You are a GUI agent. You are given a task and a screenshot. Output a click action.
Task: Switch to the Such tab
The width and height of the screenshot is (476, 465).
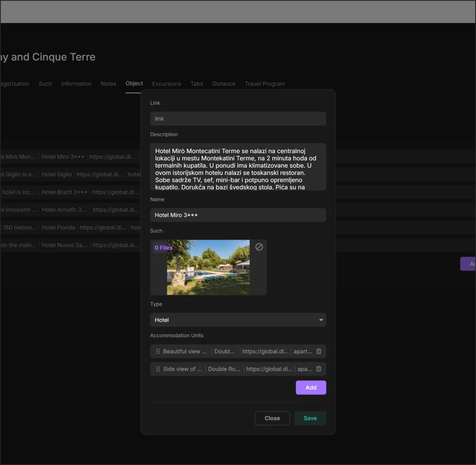coord(45,84)
